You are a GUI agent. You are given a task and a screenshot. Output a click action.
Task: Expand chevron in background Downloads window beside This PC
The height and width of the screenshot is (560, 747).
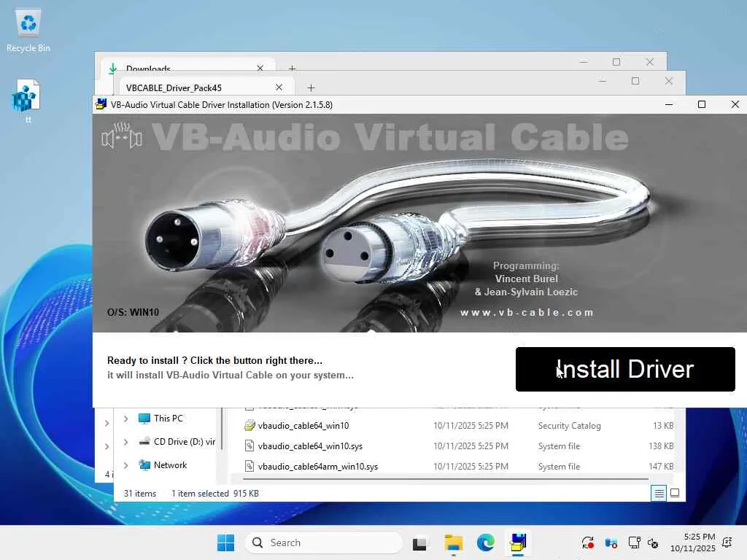(107, 423)
